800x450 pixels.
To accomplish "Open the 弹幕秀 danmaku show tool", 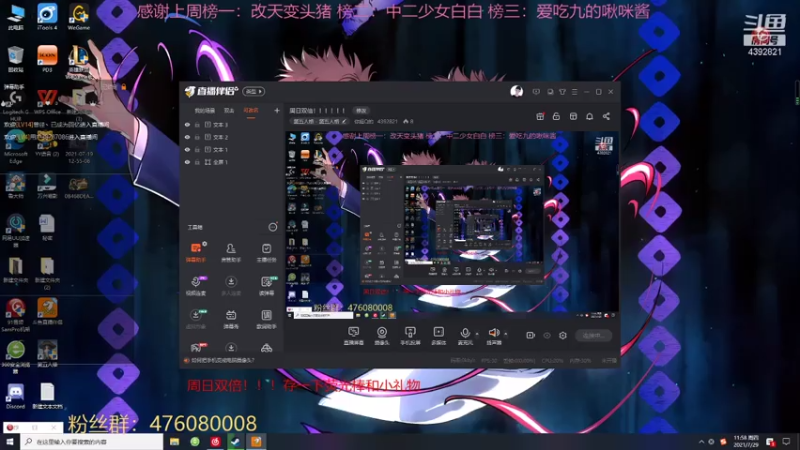I will pos(231,319).
